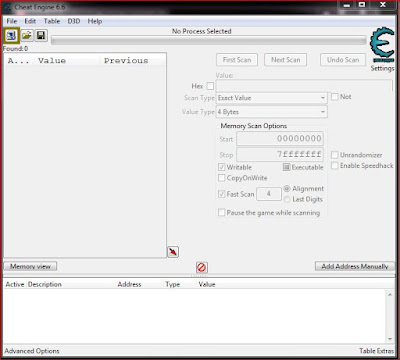Image resolution: width=400 pixels, height=360 pixels.
Task: Select the Last Digits radio button
Action: click(287, 199)
